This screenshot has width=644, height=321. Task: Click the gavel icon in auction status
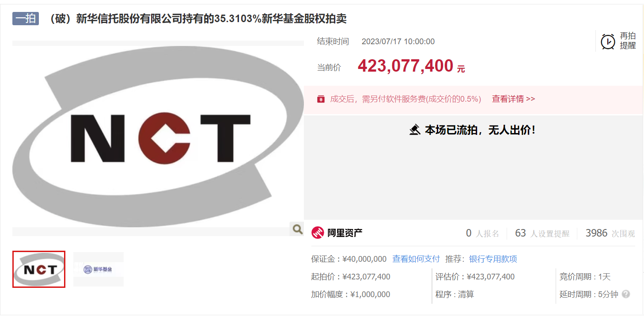(415, 130)
